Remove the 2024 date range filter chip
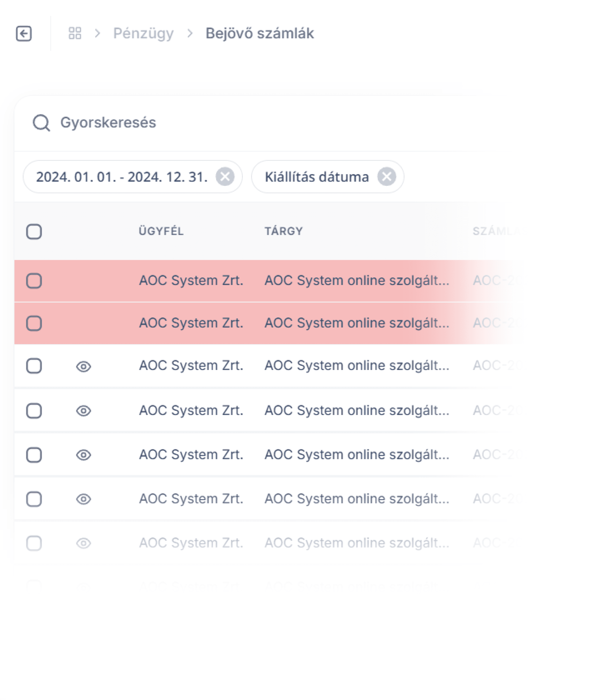 pyautogui.click(x=225, y=176)
